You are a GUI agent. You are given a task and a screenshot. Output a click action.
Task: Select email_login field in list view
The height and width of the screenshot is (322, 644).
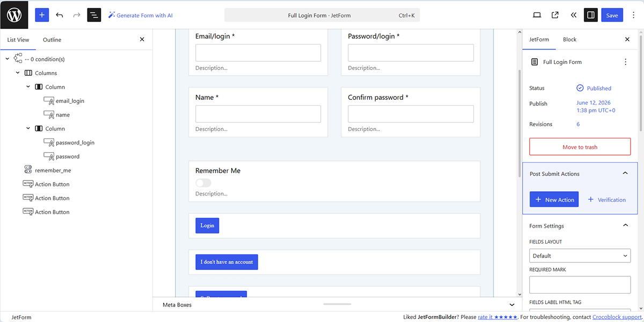click(x=70, y=101)
